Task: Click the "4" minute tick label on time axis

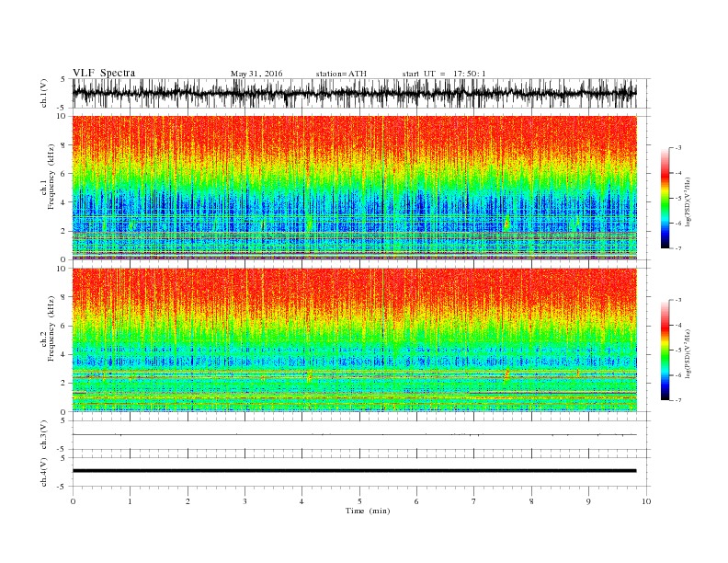Action: 302,501
